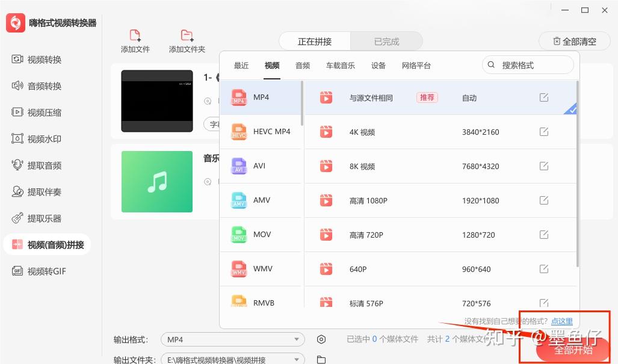
Task: Click the format list scrollbar
Action: (302, 103)
